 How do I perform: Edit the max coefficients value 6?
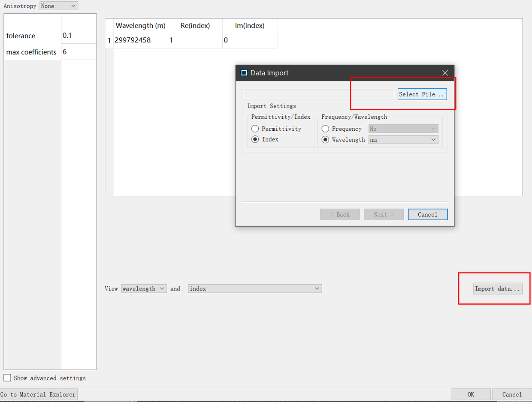[x=79, y=52]
